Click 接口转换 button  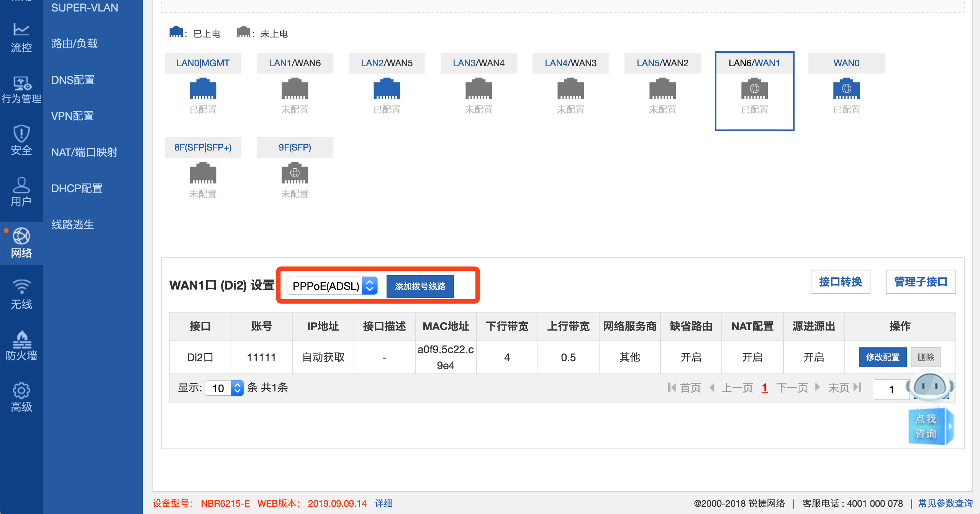point(841,282)
